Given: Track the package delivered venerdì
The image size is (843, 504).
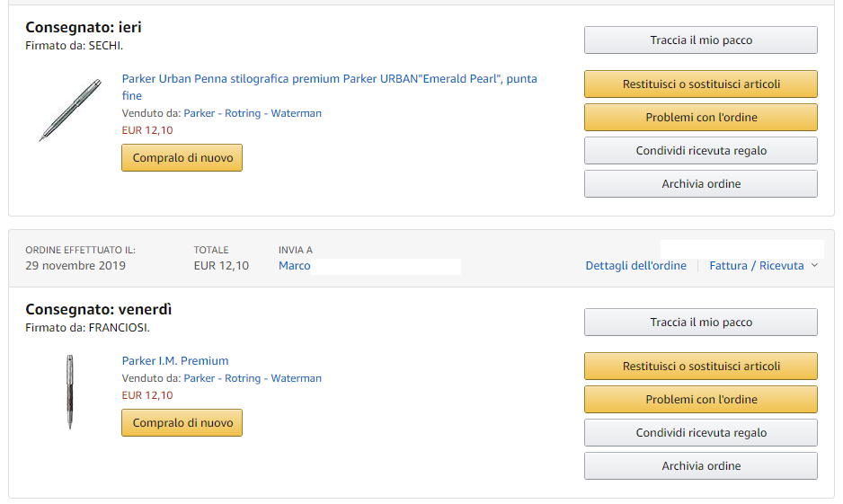Looking at the screenshot, I should [x=700, y=323].
